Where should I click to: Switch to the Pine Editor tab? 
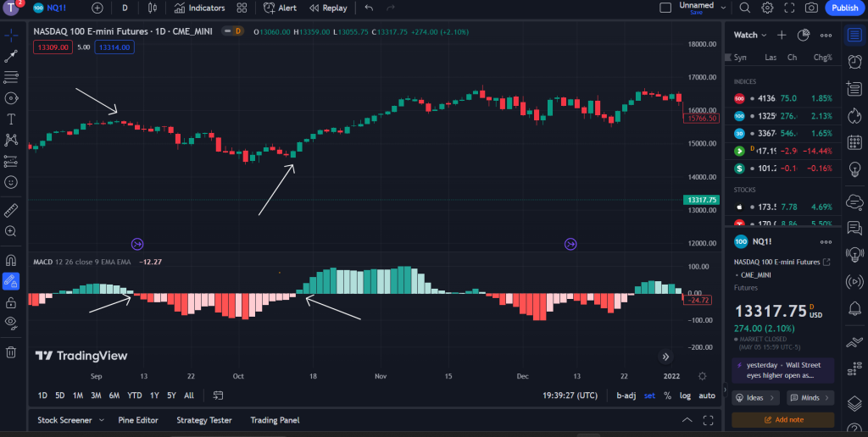(x=137, y=420)
